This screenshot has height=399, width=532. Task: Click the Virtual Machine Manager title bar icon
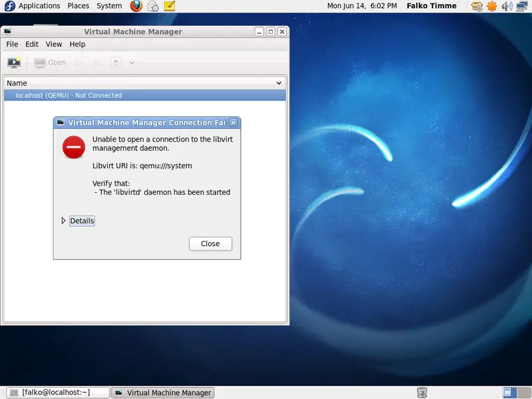[x=7, y=31]
